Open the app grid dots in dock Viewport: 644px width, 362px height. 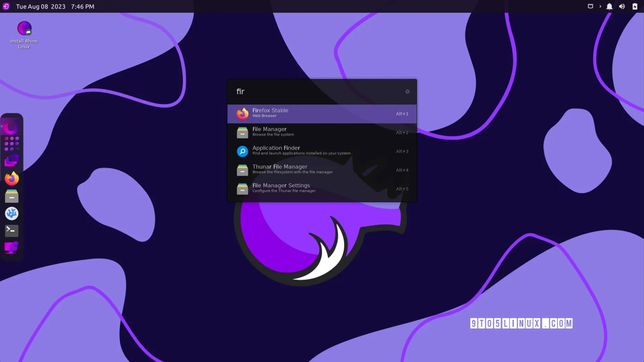[x=12, y=144]
